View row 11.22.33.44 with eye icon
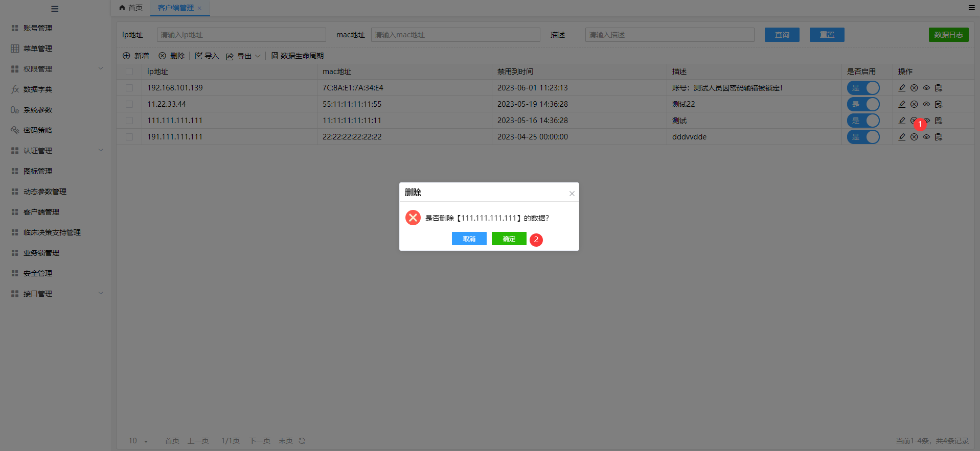980x451 pixels. [926, 104]
